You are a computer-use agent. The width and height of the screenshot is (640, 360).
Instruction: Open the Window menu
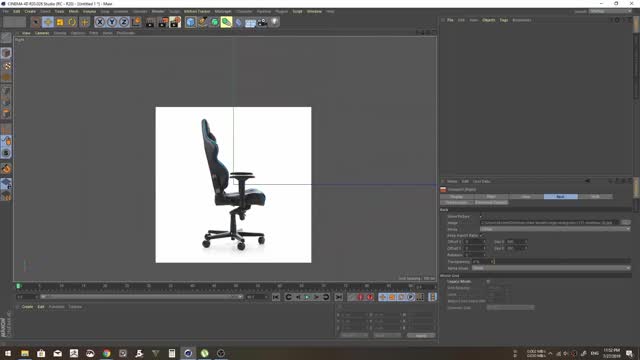314,11
